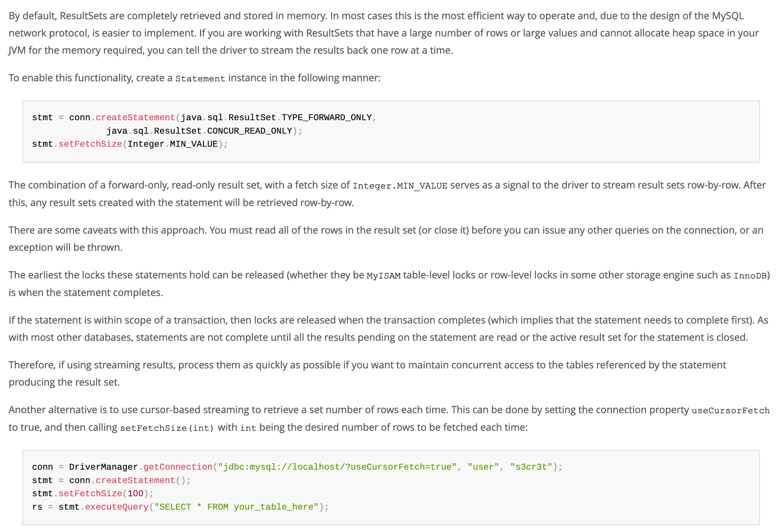Click the inline "Statement" code word

coord(200,79)
